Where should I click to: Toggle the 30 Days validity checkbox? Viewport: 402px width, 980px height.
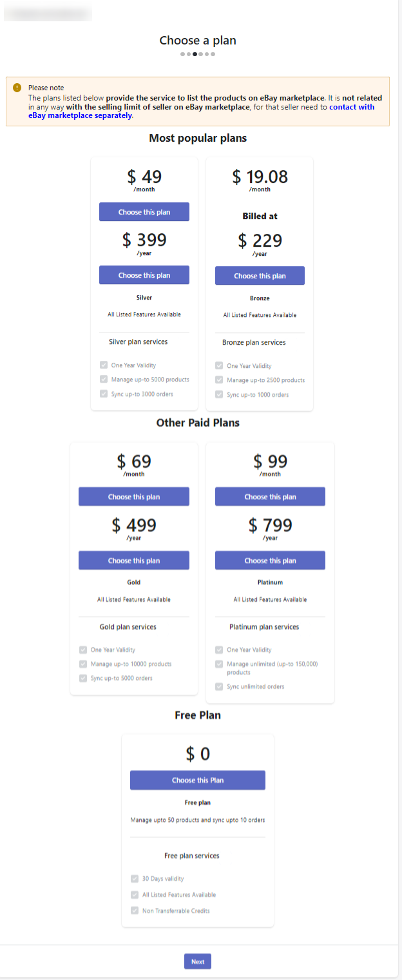134,878
